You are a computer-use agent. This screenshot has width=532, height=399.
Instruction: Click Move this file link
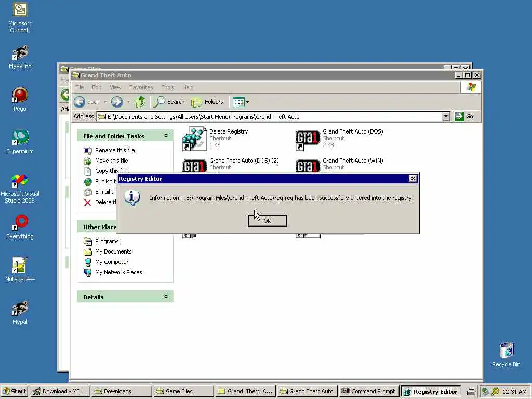(x=111, y=161)
